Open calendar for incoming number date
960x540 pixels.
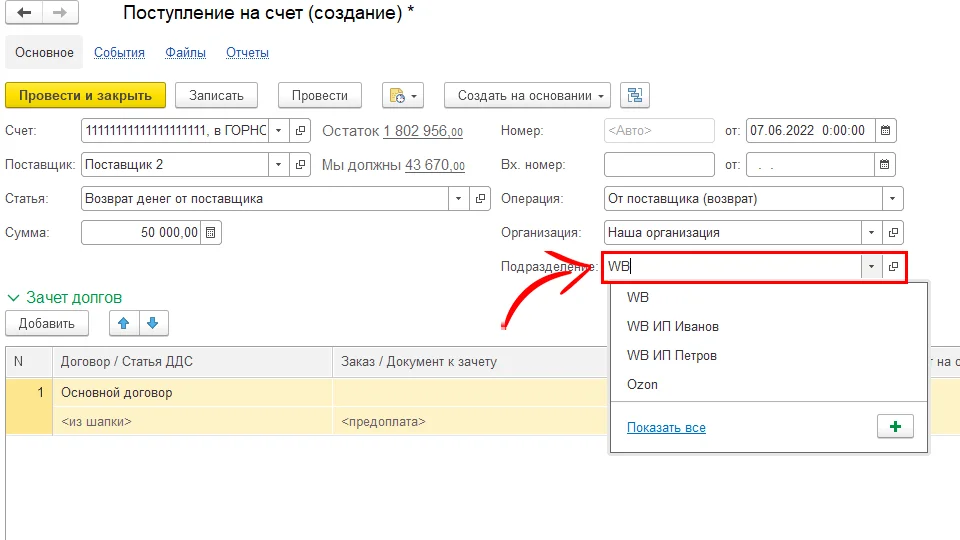click(886, 165)
